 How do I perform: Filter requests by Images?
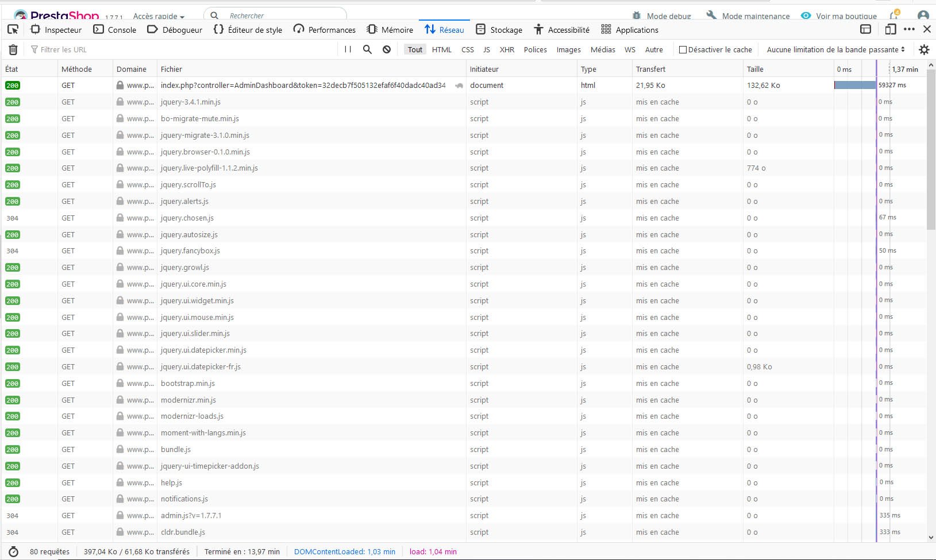tap(568, 50)
